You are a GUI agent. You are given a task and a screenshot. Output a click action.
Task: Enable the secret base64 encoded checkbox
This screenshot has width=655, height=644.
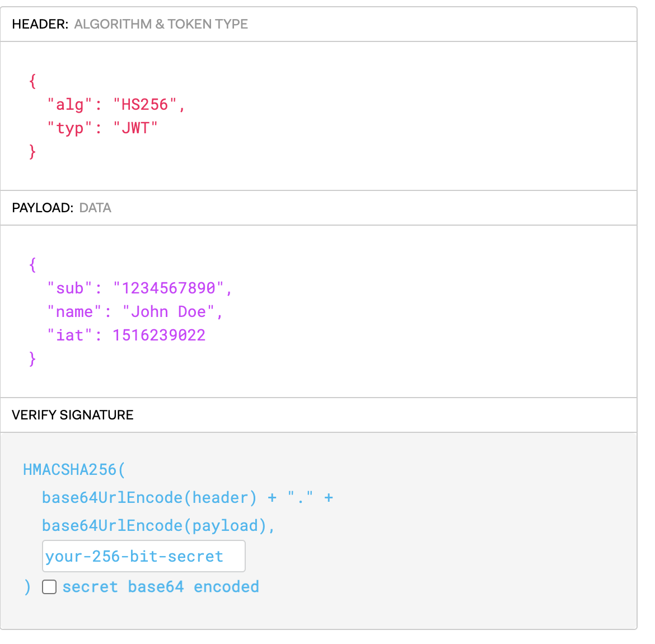tap(49, 587)
